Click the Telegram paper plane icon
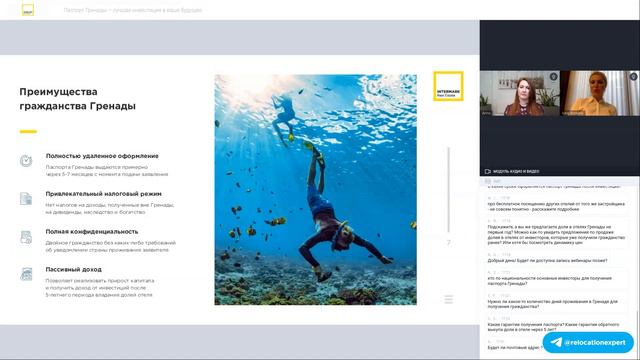The image size is (640, 360). 556,342
